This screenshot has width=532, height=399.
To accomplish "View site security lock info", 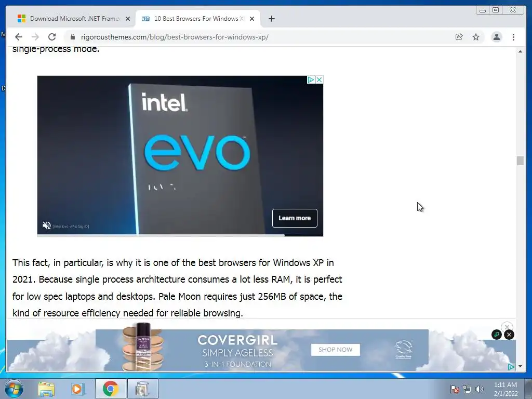I will coord(72,37).
